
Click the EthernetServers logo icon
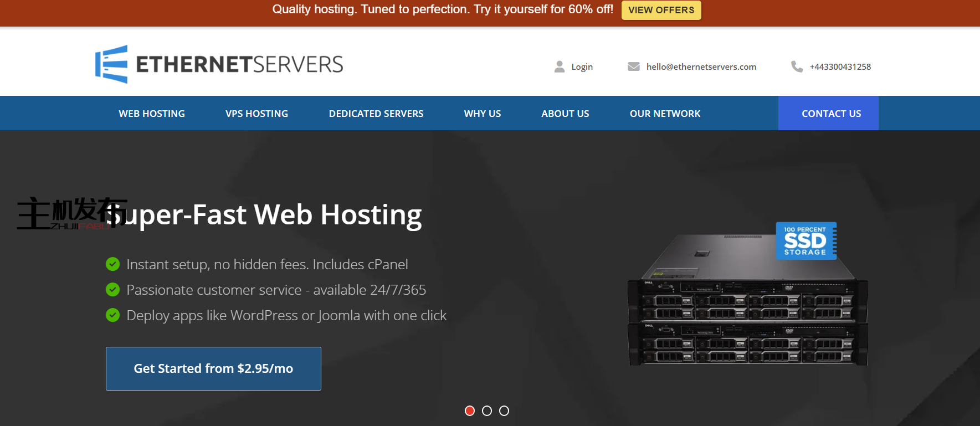111,64
